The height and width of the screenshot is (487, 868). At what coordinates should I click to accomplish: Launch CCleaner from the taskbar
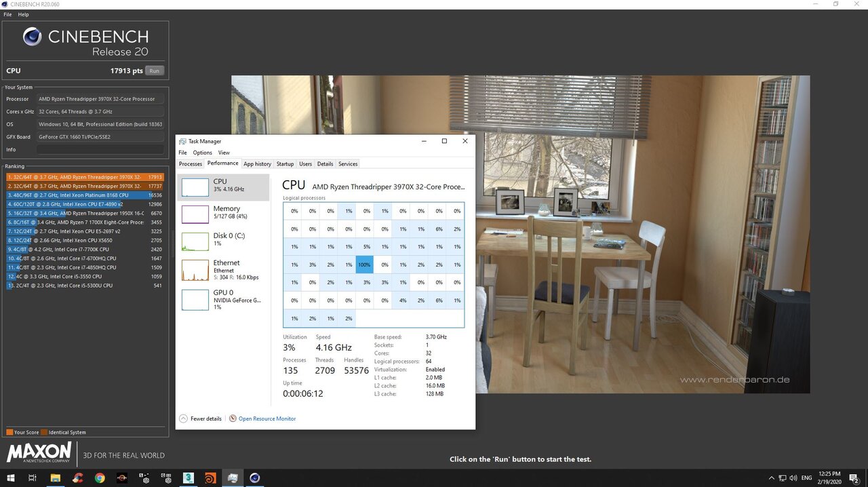click(78, 478)
